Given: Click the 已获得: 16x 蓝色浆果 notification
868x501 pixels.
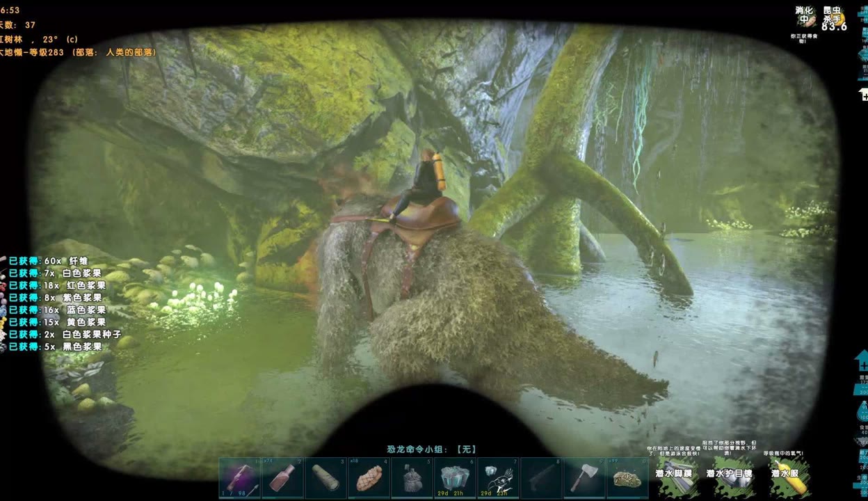Looking at the screenshot, I should point(58,310).
